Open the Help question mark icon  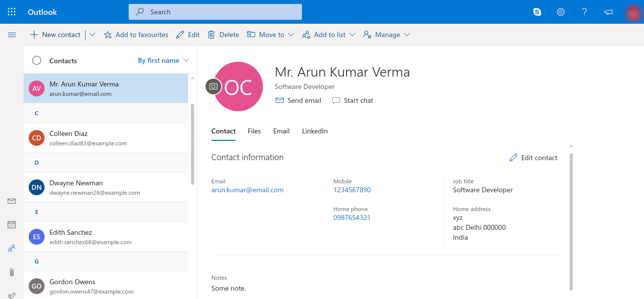(585, 12)
